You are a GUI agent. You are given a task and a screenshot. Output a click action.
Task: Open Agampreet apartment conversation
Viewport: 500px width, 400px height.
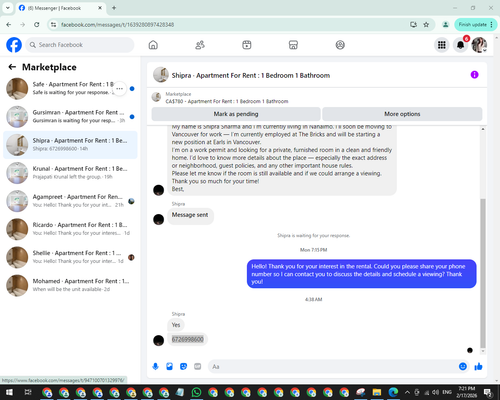click(x=70, y=201)
